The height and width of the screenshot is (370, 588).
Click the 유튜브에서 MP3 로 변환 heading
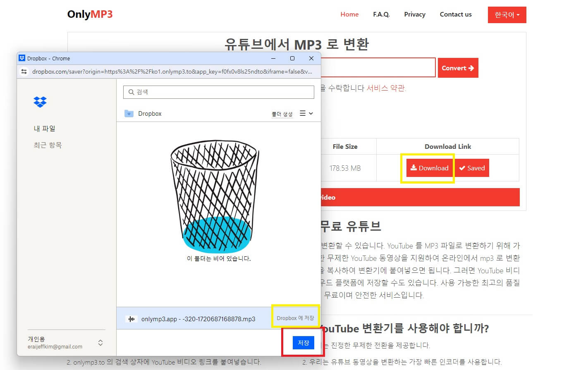(296, 44)
